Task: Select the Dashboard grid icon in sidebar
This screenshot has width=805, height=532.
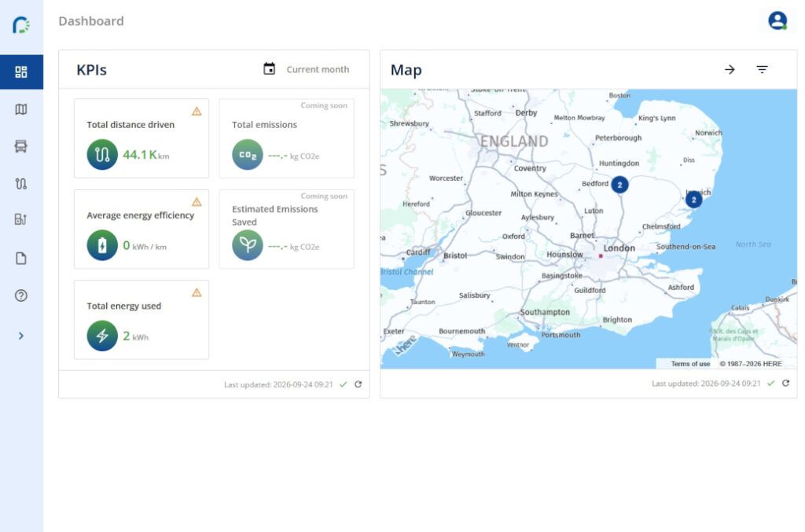Action: point(21,72)
